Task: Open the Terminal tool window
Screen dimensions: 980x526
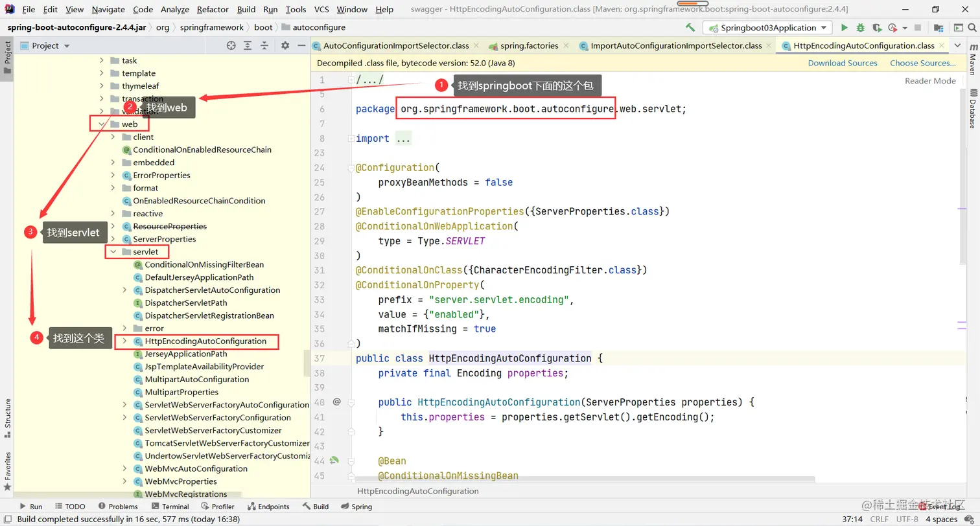Action: pos(169,507)
